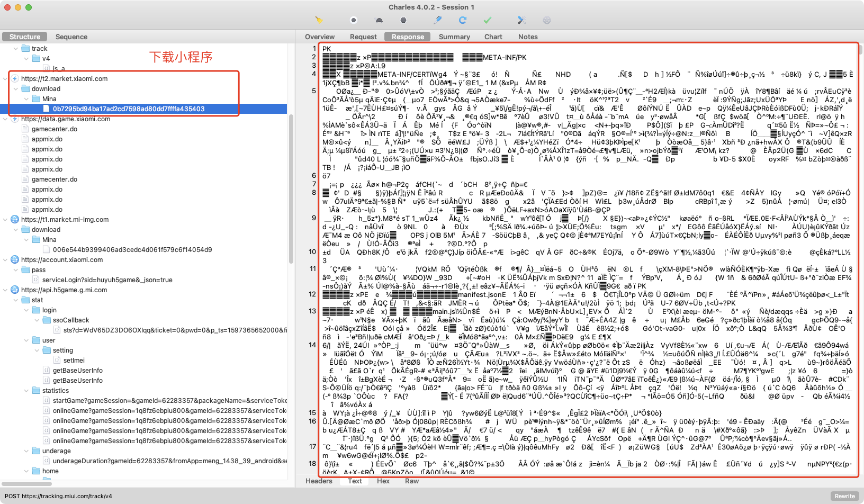Select the 006e544b9399406ad3cedc4d061f579c6f14054d9 request
This screenshot has width=864, height=504.
click(x=132, y=250)
